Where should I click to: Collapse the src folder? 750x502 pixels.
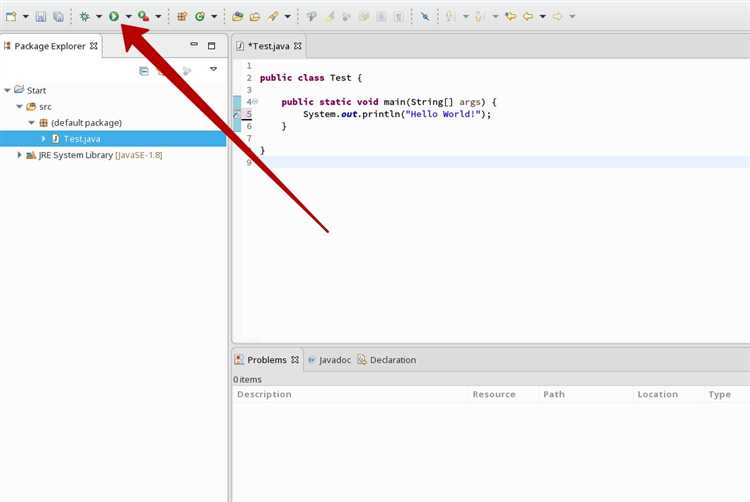(x=20, y=106)
